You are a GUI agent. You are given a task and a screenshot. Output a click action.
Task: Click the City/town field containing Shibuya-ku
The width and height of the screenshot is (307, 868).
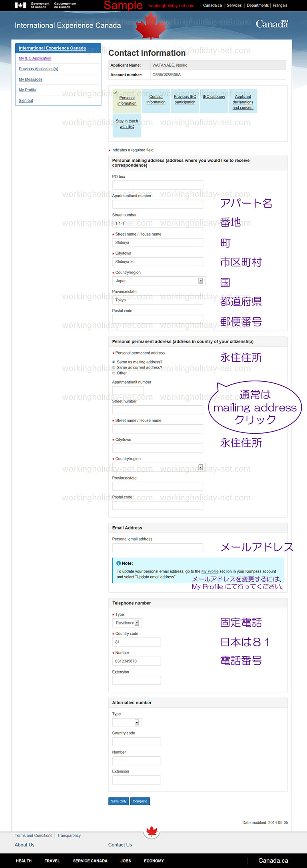click(x=157, y=262)
